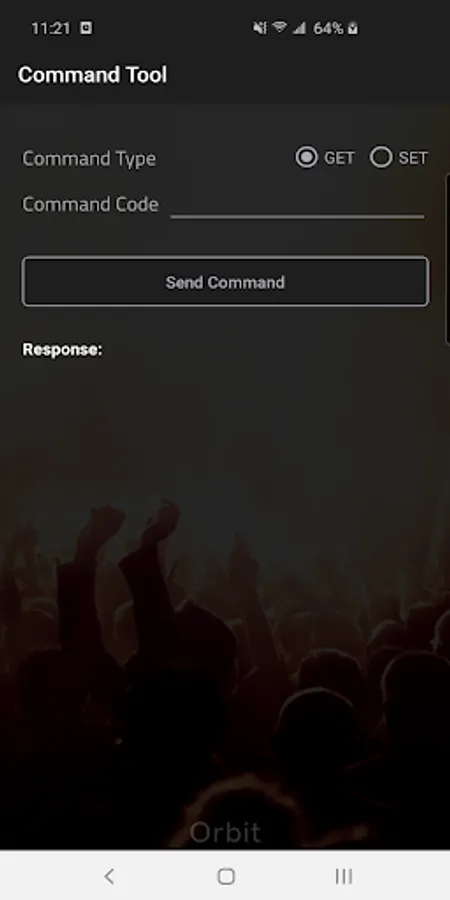The height and width of the screenshot is (900, 450).
Task: Tap the muted sound status icon
Action: tap(260, 28)
